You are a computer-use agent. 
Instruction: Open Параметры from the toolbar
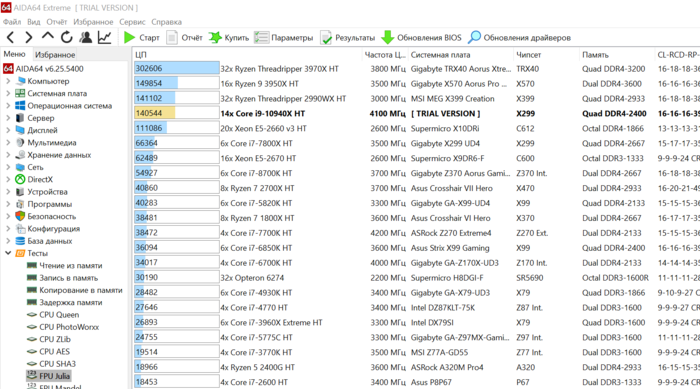click(x=284, y=38)
